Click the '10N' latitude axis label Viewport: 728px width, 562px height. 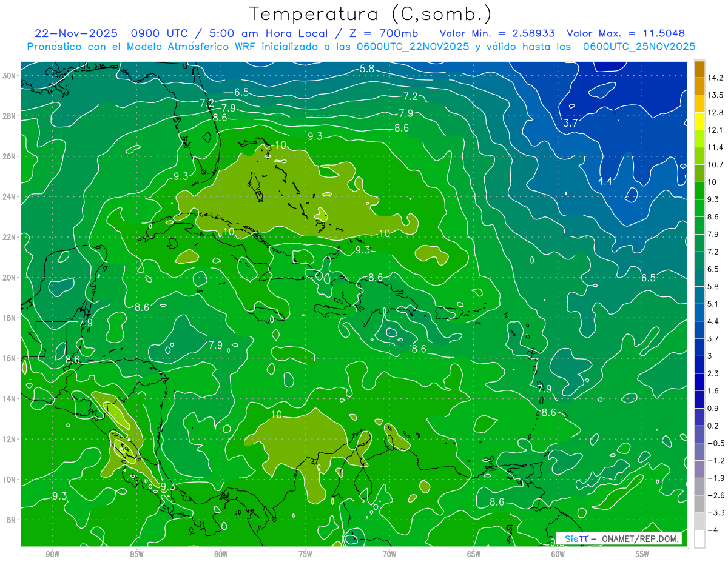pos(9,480)
